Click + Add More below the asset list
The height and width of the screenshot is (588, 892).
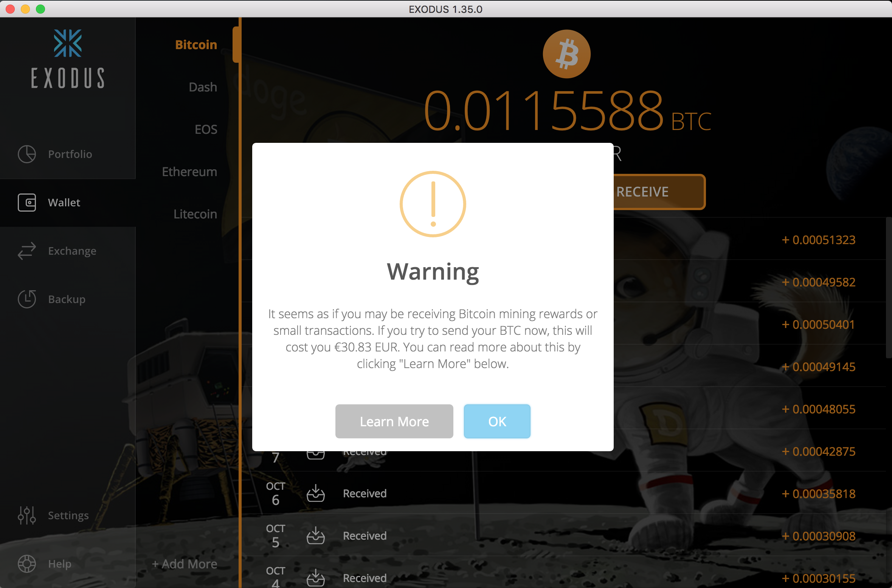pyautogui.click(x=185, y=564)
